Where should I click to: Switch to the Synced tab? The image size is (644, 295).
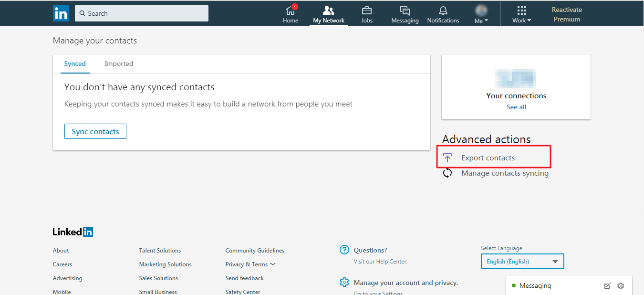pos(75,63)
